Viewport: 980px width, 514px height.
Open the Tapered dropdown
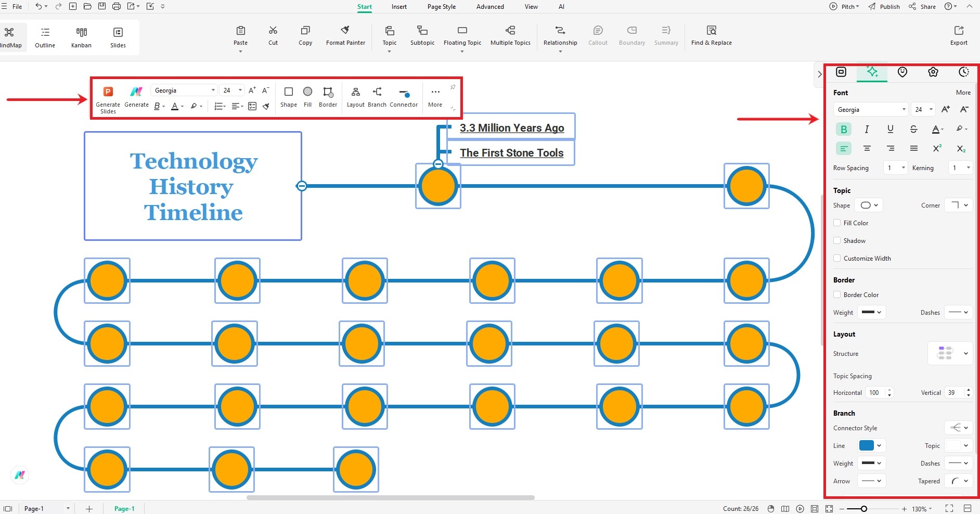click(959, 481)
